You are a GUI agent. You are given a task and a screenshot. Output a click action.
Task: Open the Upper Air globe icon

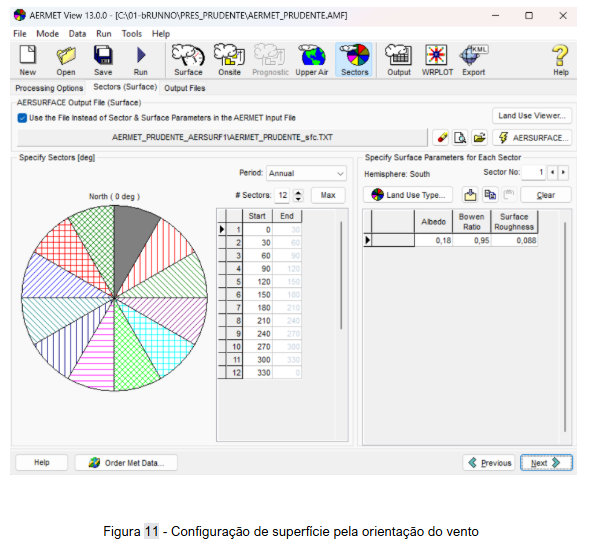(x=312, y=60)
